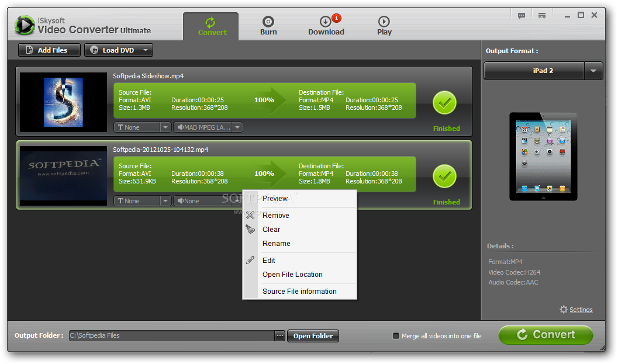Click the Softpedia Slideshow.mp4 filename
Screen dimensions: 618x364
(148, 76)
